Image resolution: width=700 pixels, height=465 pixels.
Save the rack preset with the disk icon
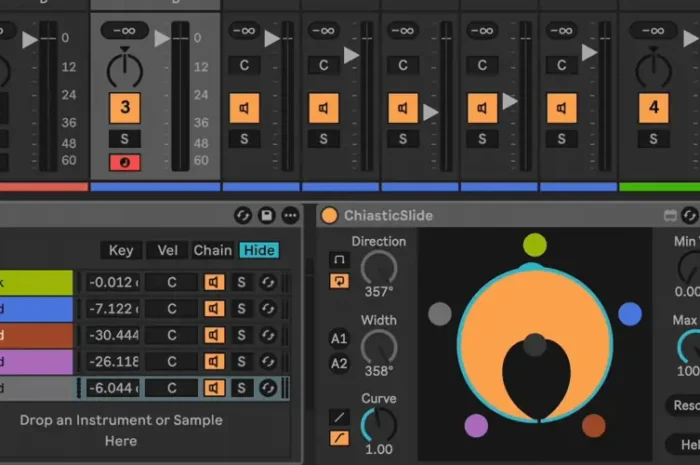267,216
